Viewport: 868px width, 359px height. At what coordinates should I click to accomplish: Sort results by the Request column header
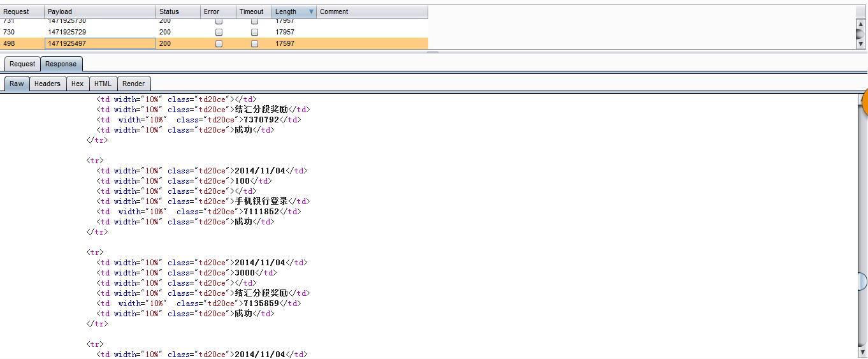tap(22, 11)
